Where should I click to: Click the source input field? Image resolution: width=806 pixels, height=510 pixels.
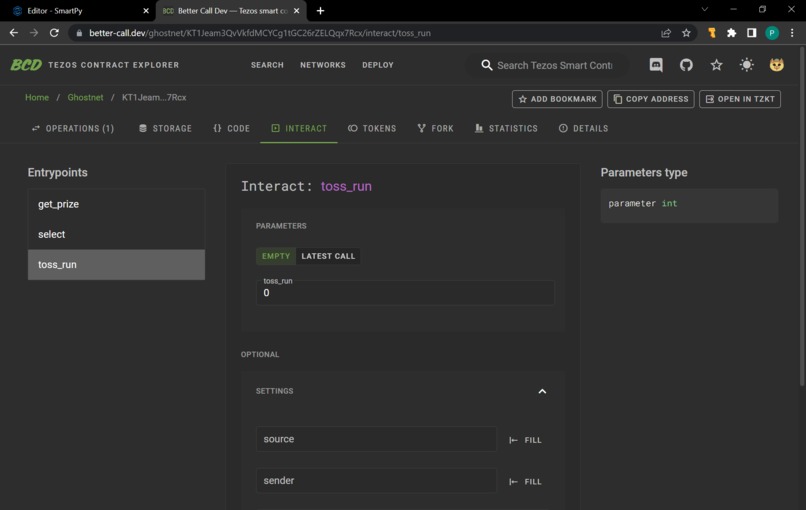pyautogui.click(x=376, y=439)
